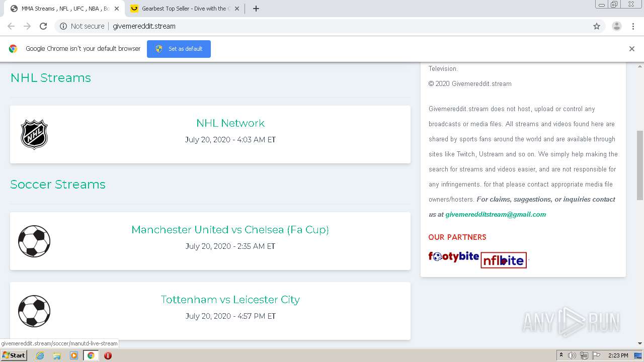Open File Explorer from the taskbar

(57, 355)
